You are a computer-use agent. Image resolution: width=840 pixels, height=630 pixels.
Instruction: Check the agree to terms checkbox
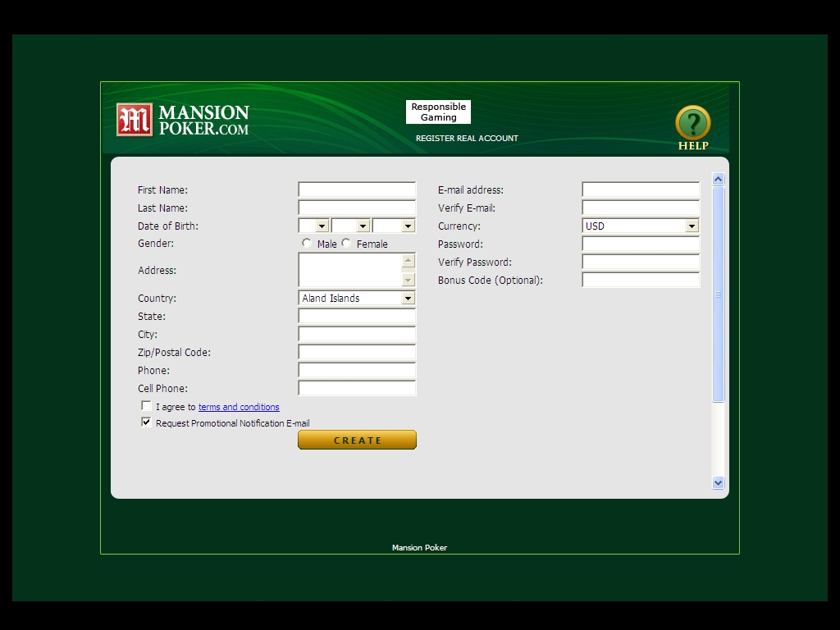tap(146, 406)
